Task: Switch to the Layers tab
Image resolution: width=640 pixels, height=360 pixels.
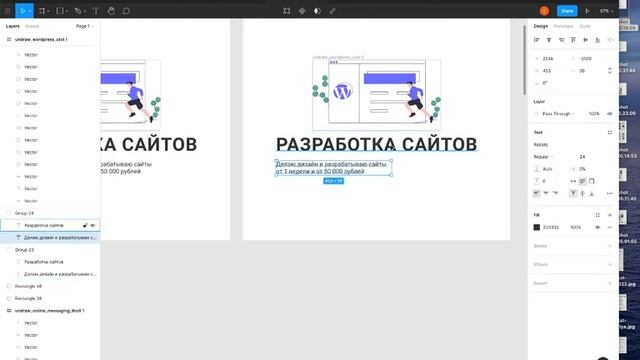Action: pos(13,26)
